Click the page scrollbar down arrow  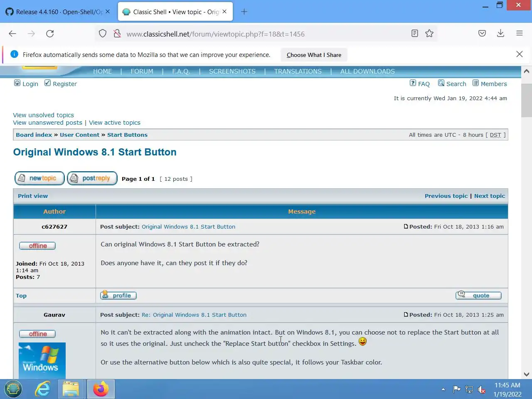coord(527,374)
